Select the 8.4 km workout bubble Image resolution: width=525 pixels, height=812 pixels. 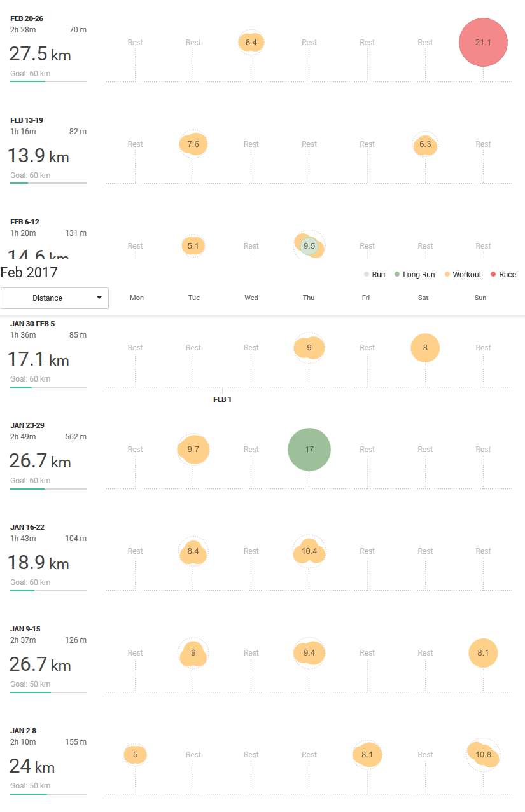click(x=193, y=551)
